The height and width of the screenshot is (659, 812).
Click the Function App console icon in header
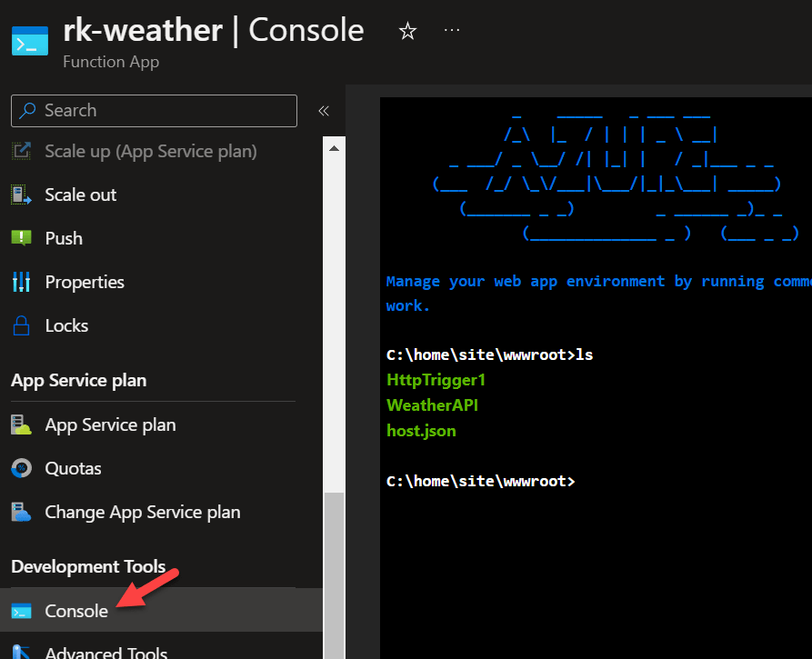(x=30, y=42)
